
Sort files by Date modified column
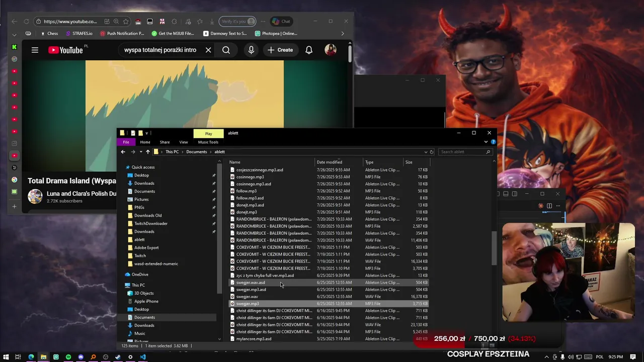[x=339, y=162]
